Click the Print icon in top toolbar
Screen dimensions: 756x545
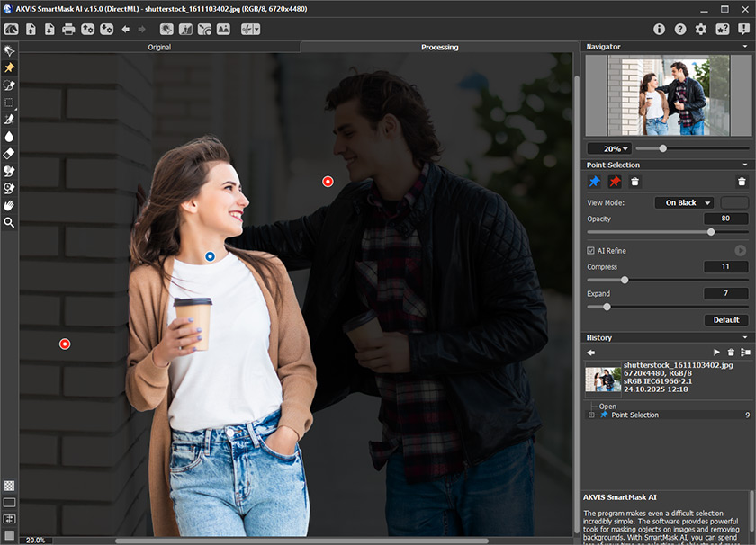tap(68, 30)
